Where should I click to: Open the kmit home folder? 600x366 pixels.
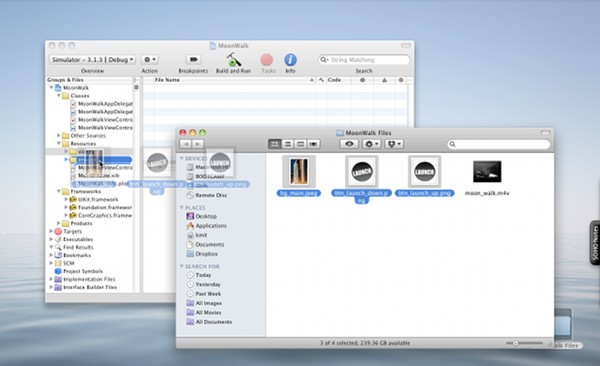click(x=197, y=235)
